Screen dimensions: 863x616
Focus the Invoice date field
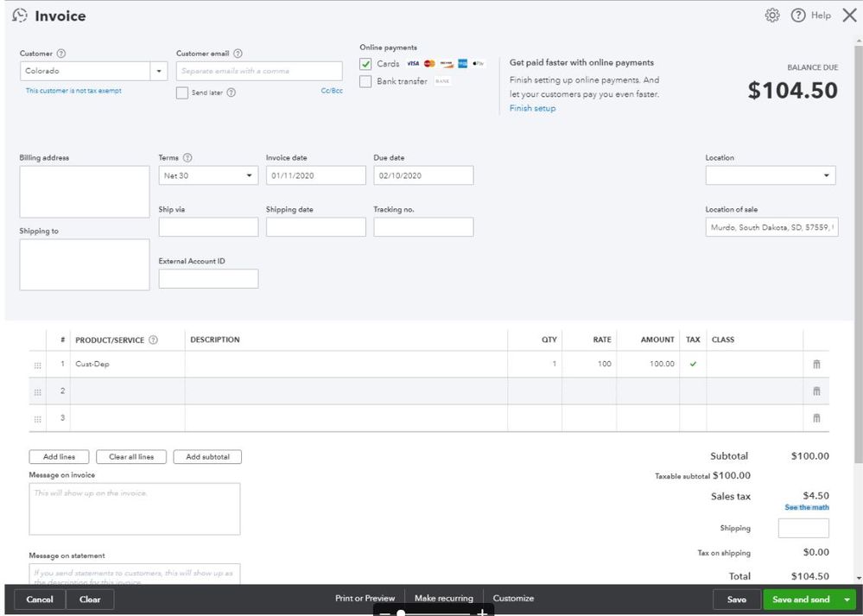[315, 175]
